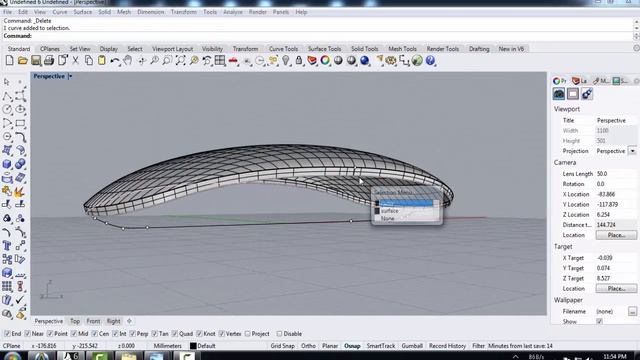Choose surface in the Selection Menu
The height and width of the screenshot is (360, 640).
click(406, 211)
